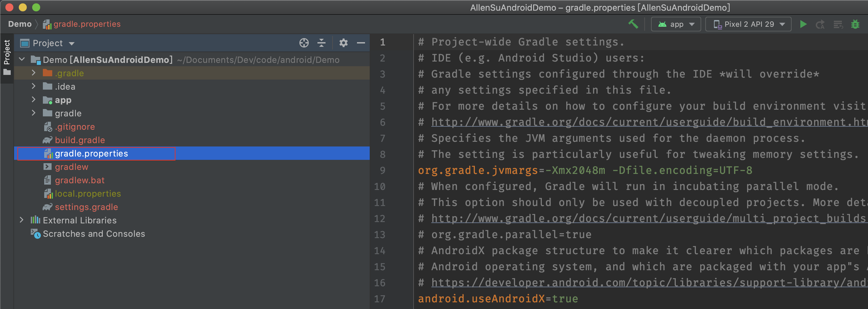Expand External Libraries node
868x309 pixels.
(21, 220)
